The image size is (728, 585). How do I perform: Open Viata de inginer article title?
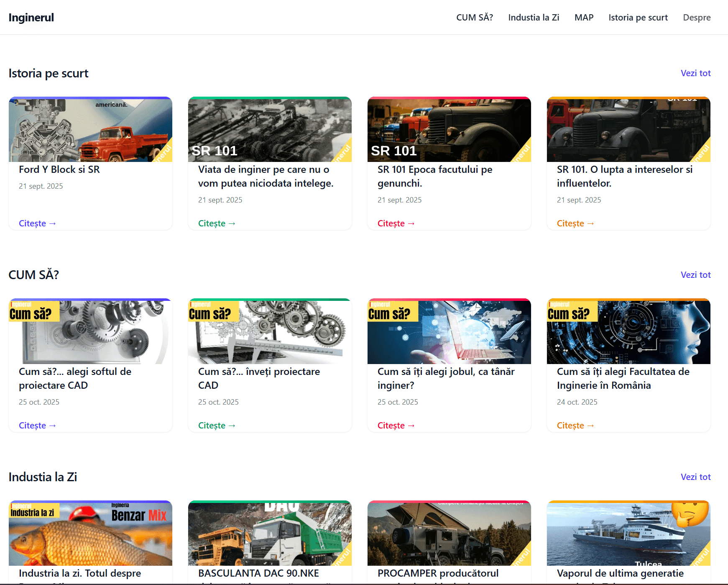(266, 176)
